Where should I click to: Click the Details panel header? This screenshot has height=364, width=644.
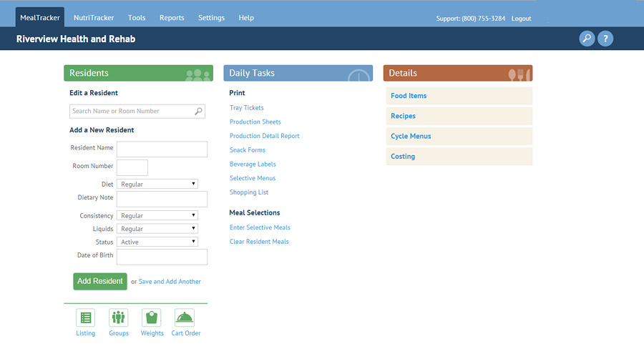[458, 73]
